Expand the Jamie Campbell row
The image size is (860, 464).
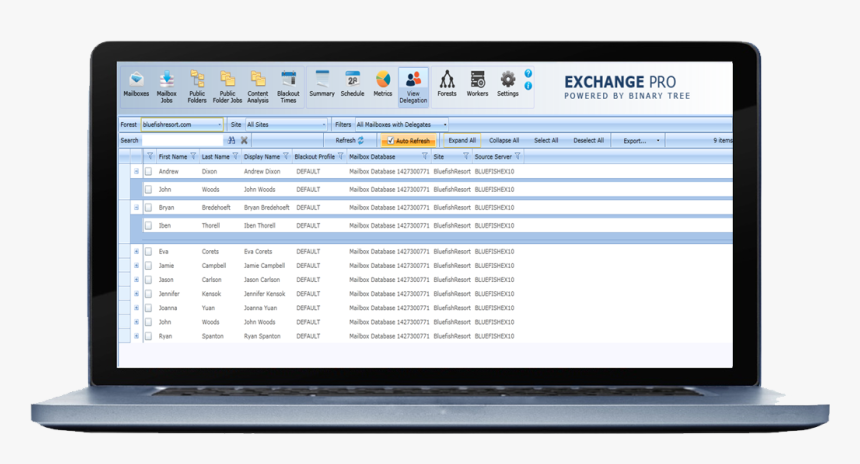click(136, 265)
